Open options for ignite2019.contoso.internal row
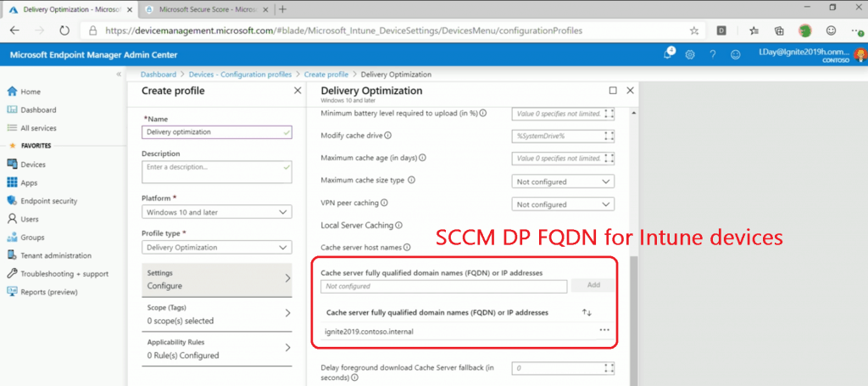The height and width of the screenshot is (386, 868). pos(604,330)
